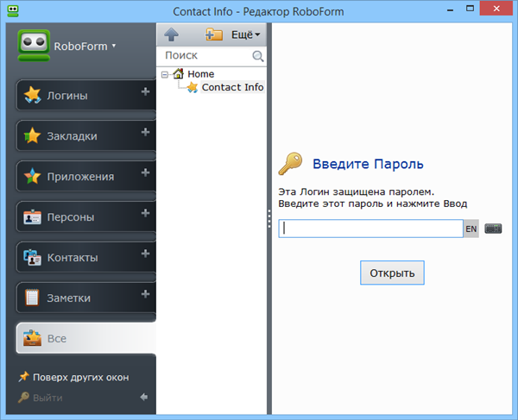
Task: Add a new bookmark with Закладки plus
Action: click(x=145, y=132)
